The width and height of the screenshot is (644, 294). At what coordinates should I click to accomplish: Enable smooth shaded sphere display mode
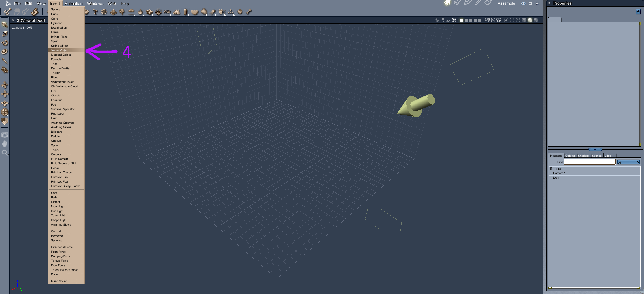(x=530, y=20)
